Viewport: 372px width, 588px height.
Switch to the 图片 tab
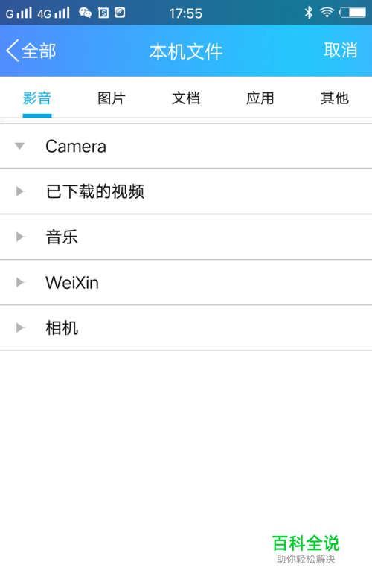[112, 98]
